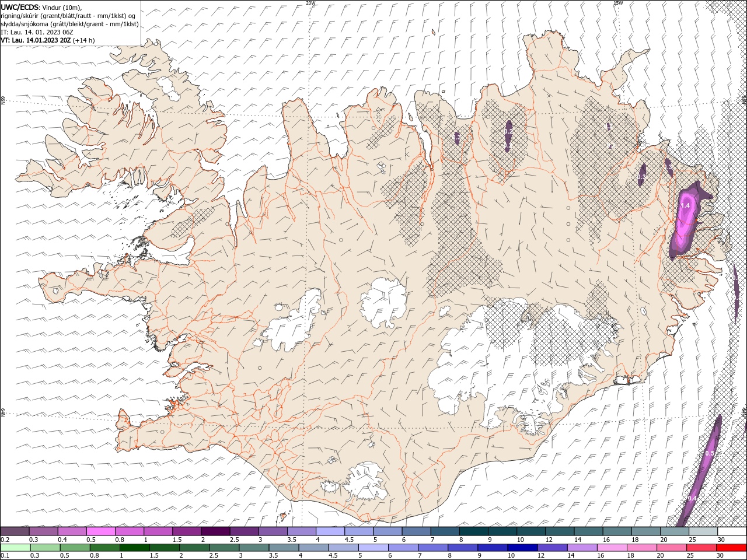Select dark purple top swatch between 2 and 2.5
Viewport: 747px width, 560px height.
coord(215,531)
